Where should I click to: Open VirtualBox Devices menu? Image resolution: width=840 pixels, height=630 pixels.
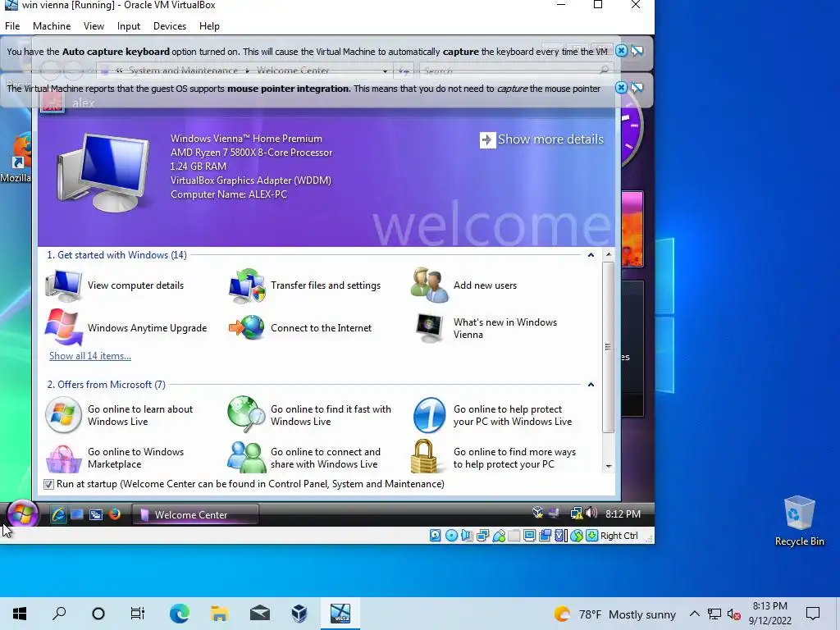pyautogui.click(x=170, y=26)
